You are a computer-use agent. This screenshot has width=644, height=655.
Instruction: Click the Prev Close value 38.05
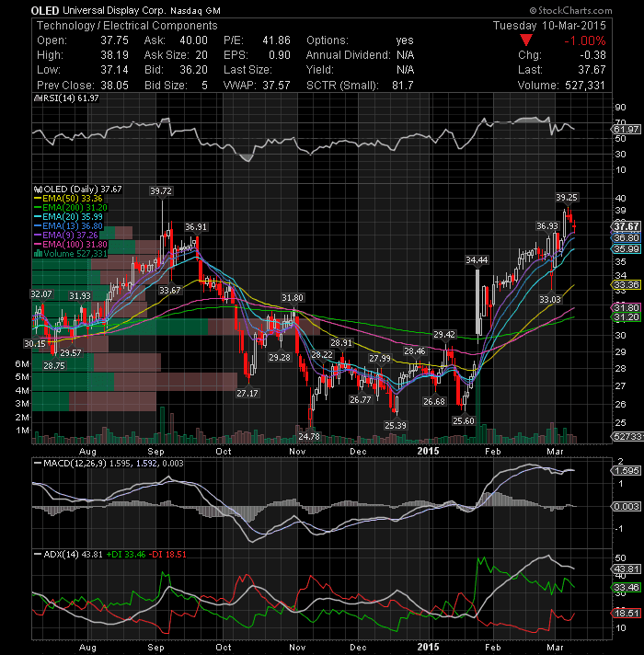pos(114,86)
